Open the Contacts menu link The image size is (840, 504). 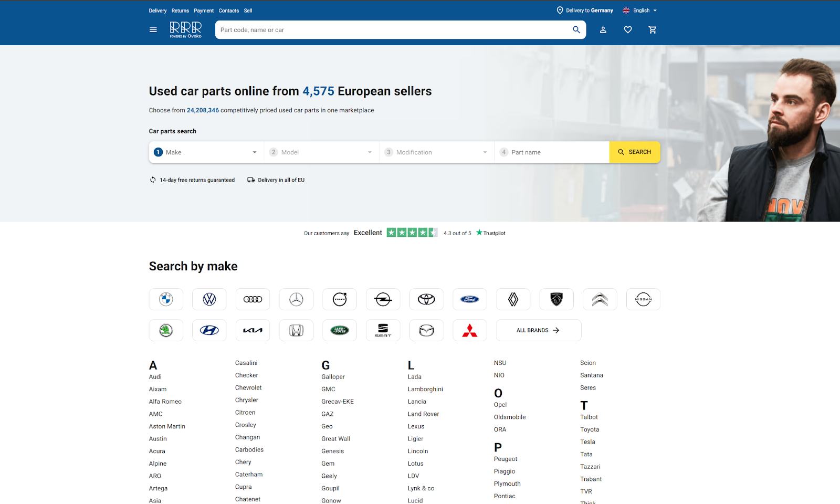click(x=229, y=10)
